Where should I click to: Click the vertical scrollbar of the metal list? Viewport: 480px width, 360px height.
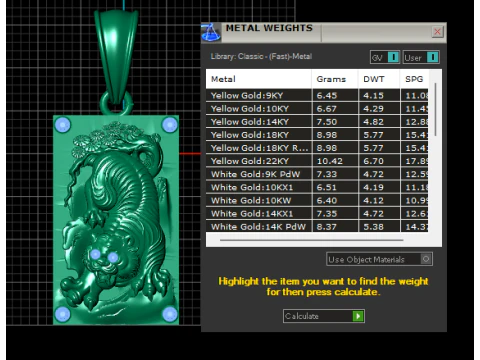(x=435, y=109)
